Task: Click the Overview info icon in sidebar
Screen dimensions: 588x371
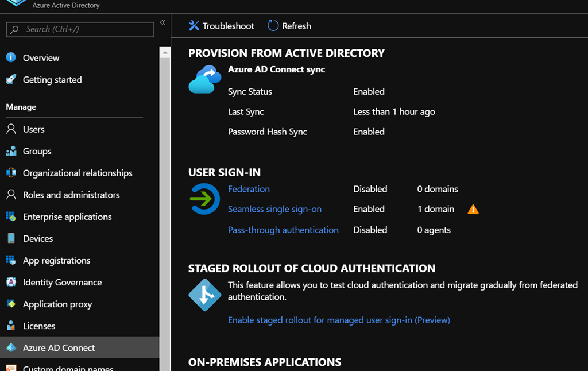Action: [11, 57]
